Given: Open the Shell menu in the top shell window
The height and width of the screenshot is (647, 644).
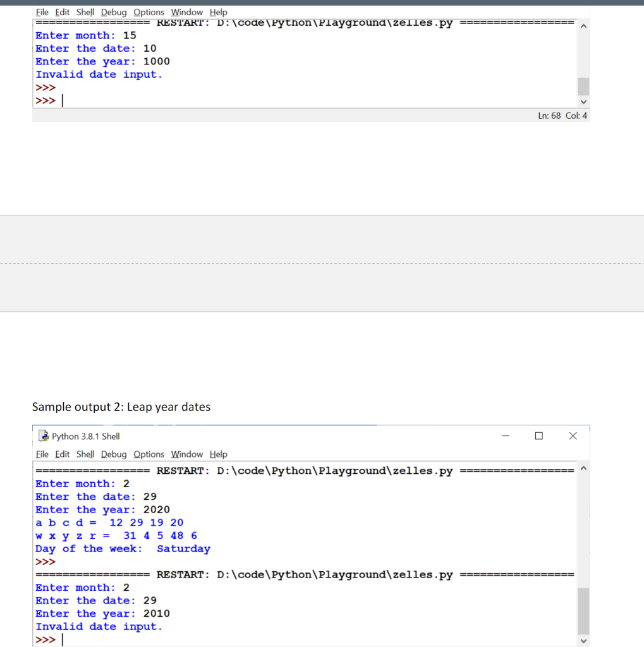Looking at the screenshot, I should (84, 12).
